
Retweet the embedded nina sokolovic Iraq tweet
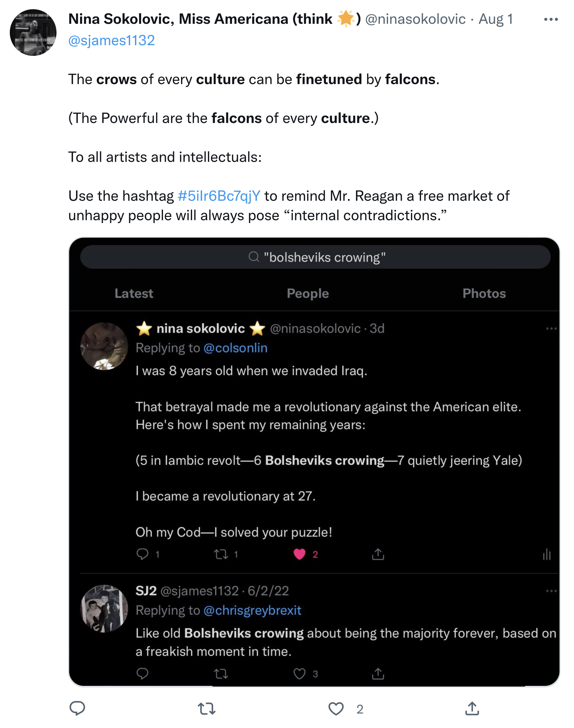pos(221,554)
